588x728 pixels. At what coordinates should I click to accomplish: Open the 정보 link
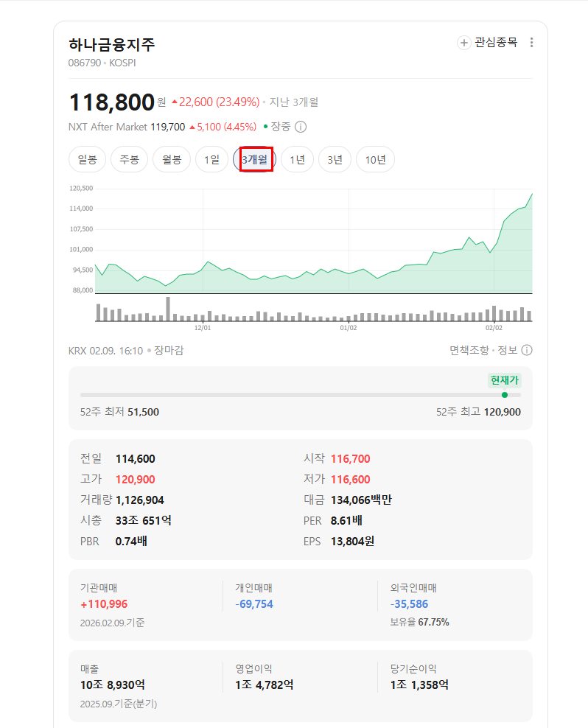(x=507, y=350)
